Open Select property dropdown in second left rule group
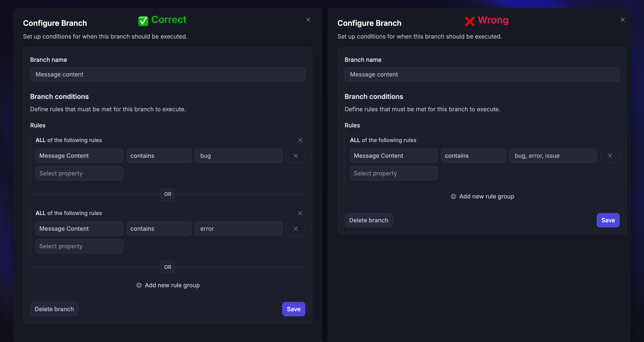644x342 pixels. tap(79, 246)
